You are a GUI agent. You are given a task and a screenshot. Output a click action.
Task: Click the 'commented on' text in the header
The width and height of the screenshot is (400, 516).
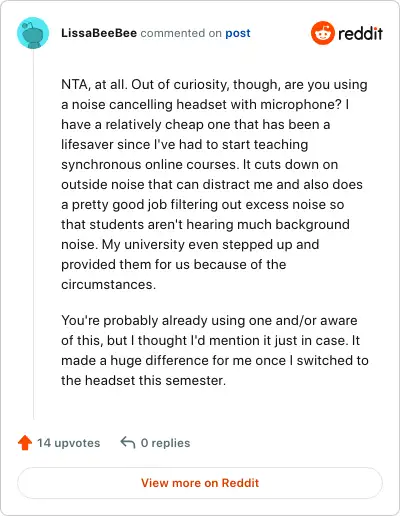pos(181,33)
